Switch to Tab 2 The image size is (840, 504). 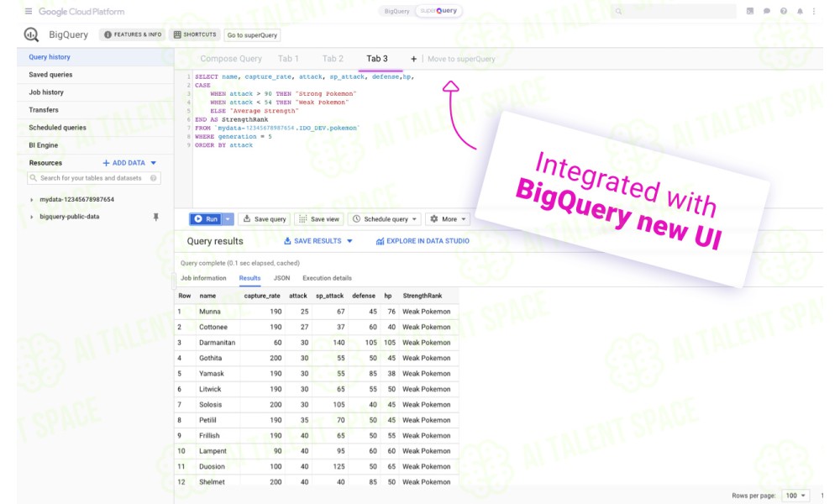tap(333, 59)
